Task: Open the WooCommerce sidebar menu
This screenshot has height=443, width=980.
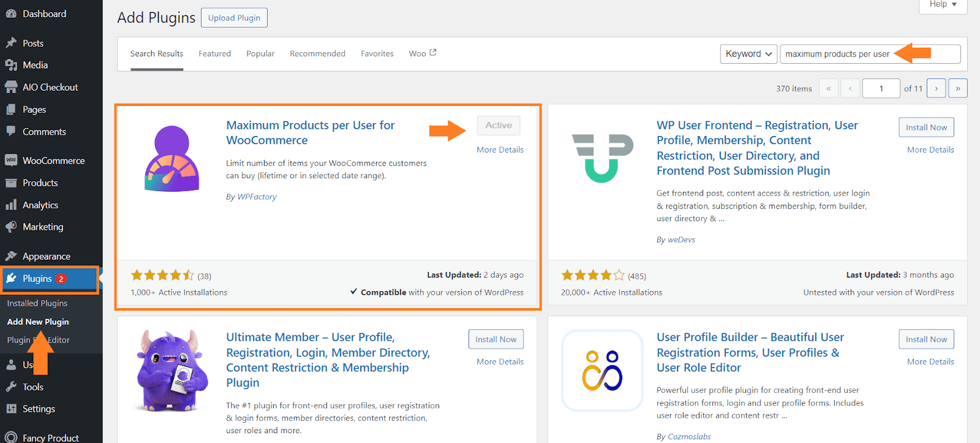Action: pos(51,161)
